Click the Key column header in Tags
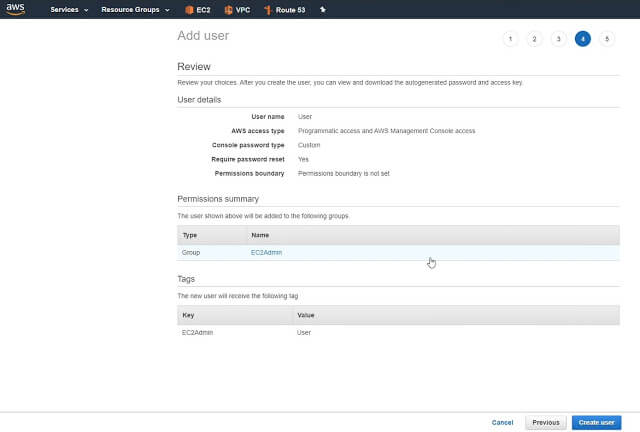 (x=188, y=315)
